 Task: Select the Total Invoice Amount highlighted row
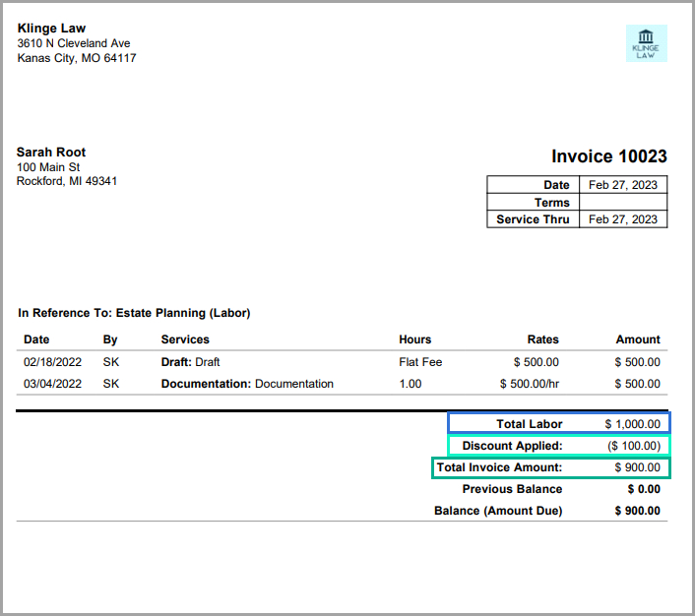point(550,467)
